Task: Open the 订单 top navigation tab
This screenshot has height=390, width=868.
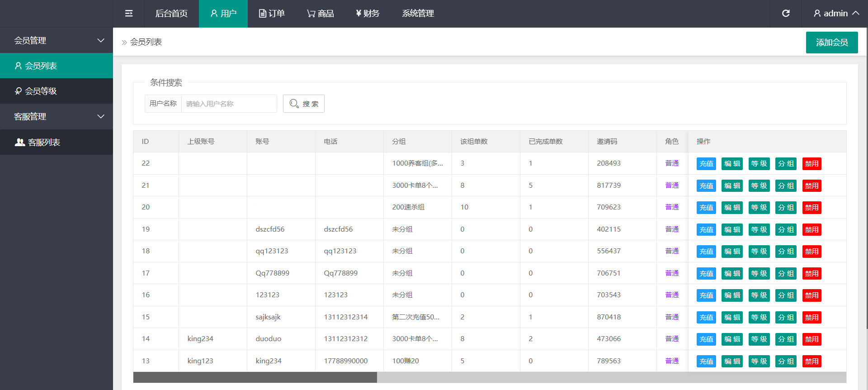Action: coord(272,14)
